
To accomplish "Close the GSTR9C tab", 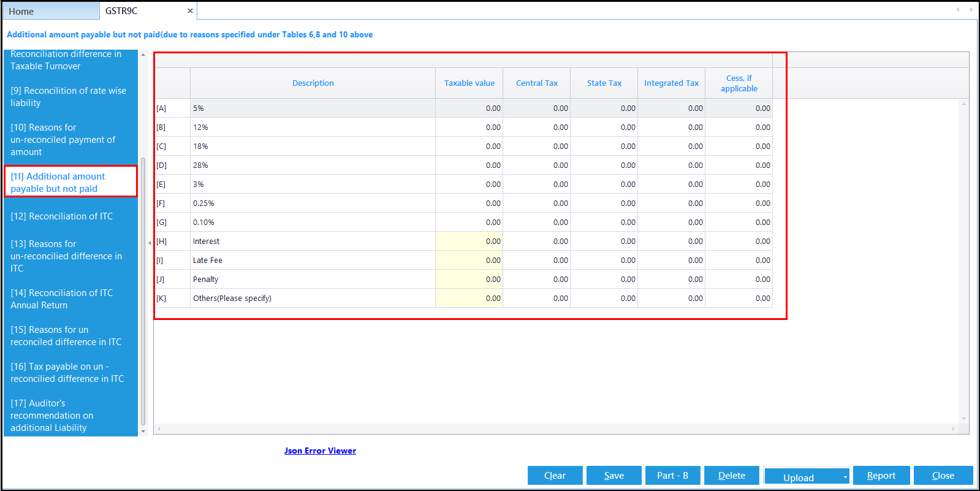I will [x=190, y=11].
